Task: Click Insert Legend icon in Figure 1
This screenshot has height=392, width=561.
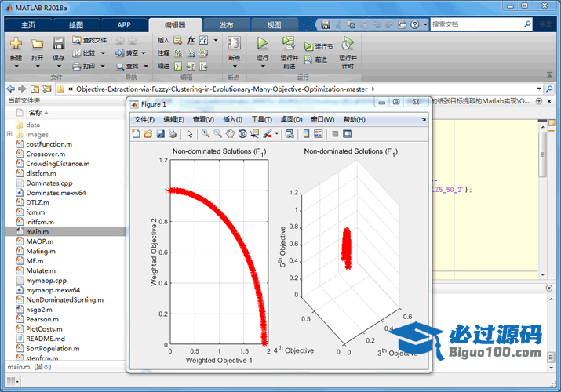Action: 318,134
